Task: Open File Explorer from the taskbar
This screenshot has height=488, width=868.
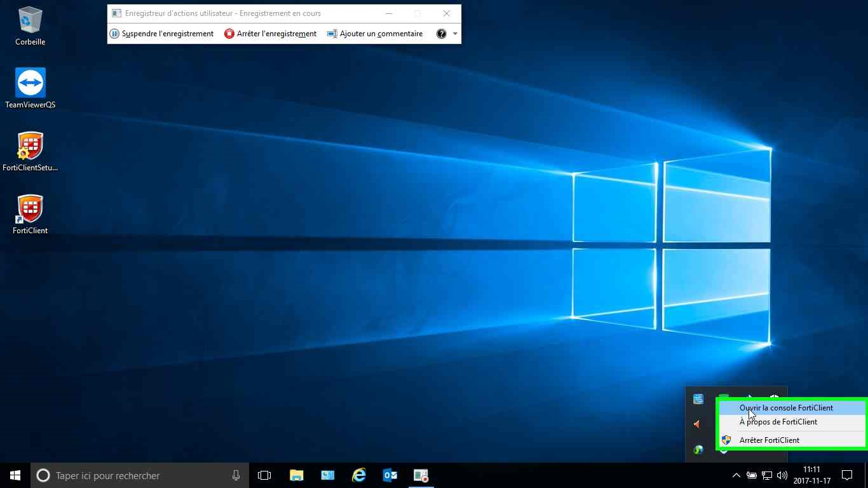Action: (x=296, y=475)
